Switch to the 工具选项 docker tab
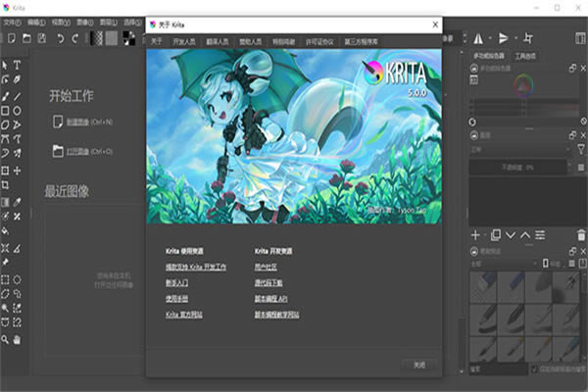 pyautogui.click(x=525, y=56)
